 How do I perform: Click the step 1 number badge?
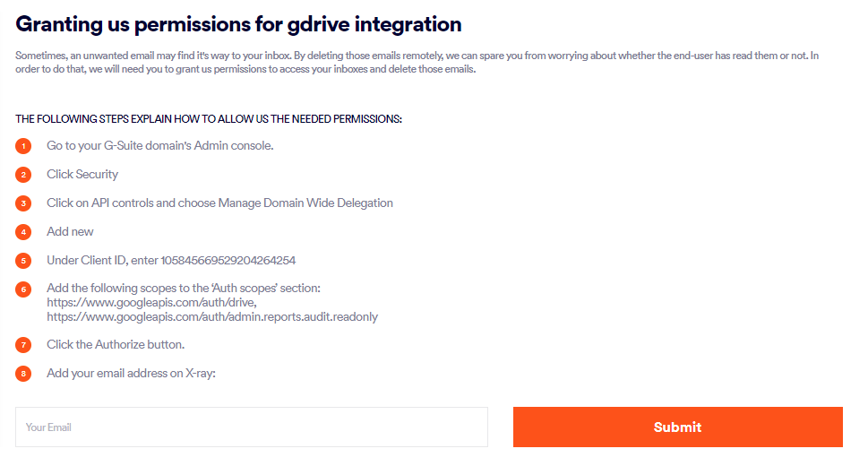[x=23, y=146]
